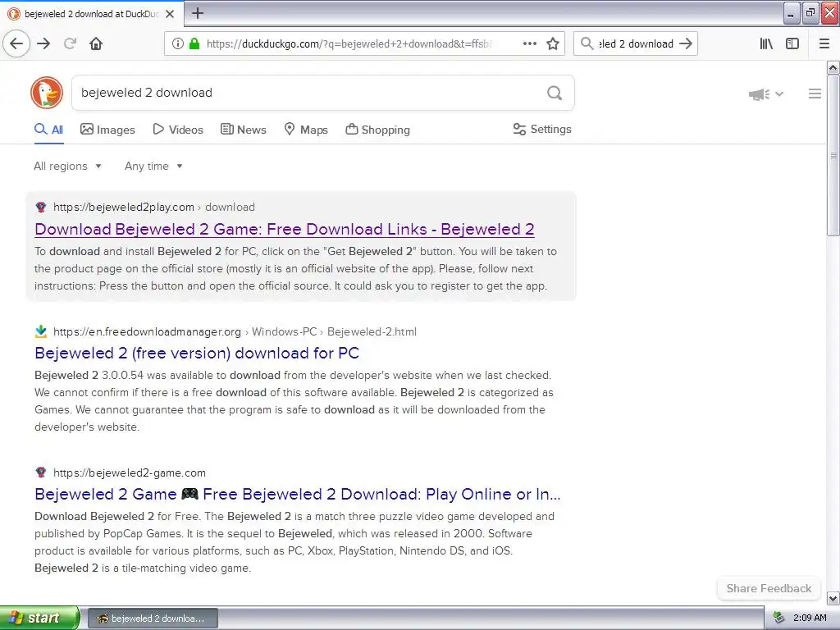Screen dimensions: 840x630
Task: Click the en.freedownloadmanager.org URL text
Action: (x=148, y=331)
